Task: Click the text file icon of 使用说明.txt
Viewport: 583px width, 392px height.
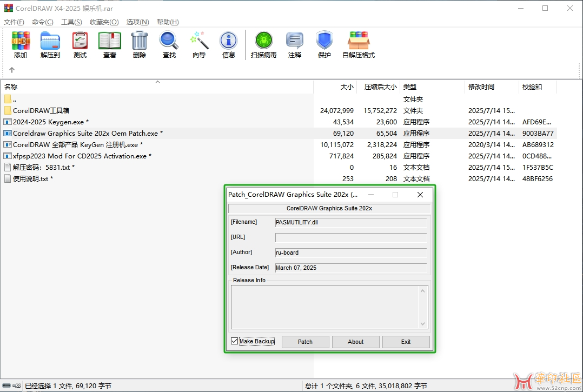Action: [x=8, y=179]
